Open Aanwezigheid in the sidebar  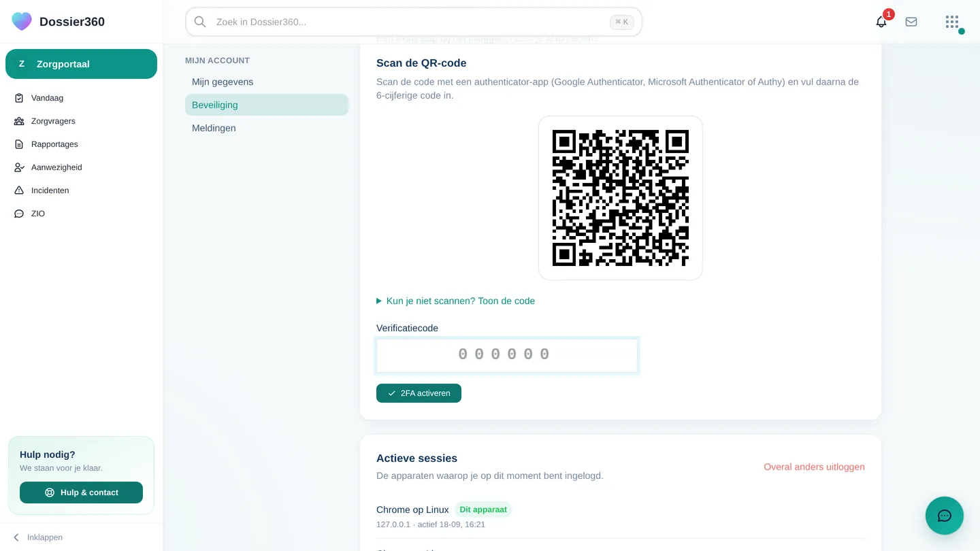[81, 167]
